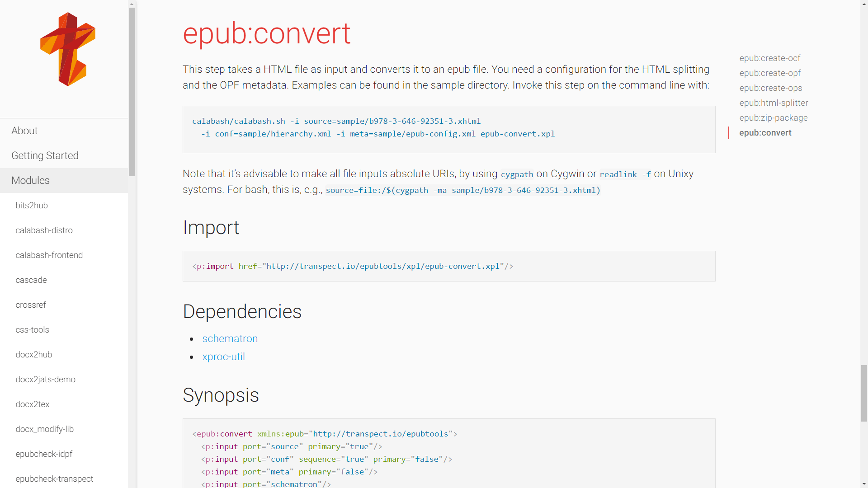
Task: Jump to epub:create-ocf in page contents
Action: [769, 58]
